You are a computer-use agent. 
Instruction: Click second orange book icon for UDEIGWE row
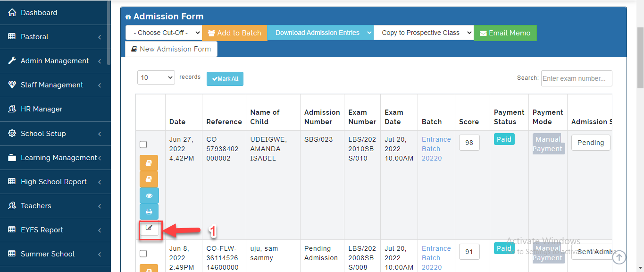pos(149,179)
